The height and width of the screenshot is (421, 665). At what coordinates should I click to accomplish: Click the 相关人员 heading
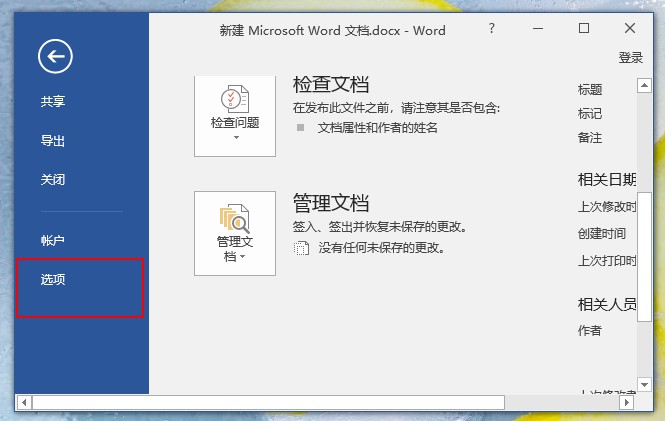(607, 304)
